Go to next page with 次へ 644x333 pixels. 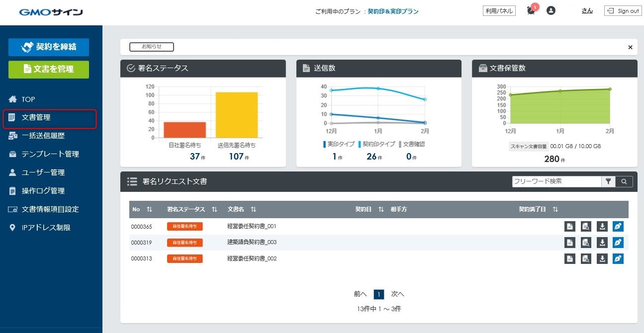pos(397,294)
